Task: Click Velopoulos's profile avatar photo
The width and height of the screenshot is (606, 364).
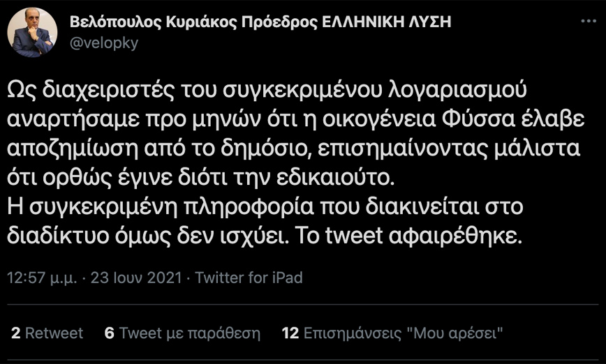Action: pos(32,32)
